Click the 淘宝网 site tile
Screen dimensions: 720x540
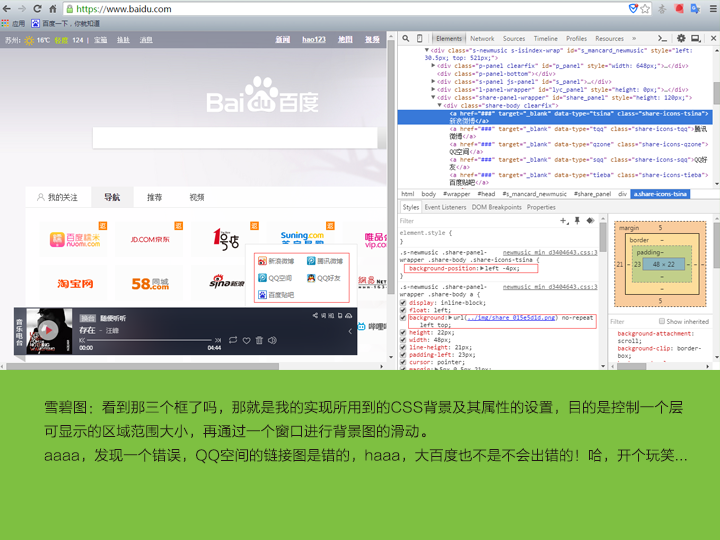pos(75,283)
